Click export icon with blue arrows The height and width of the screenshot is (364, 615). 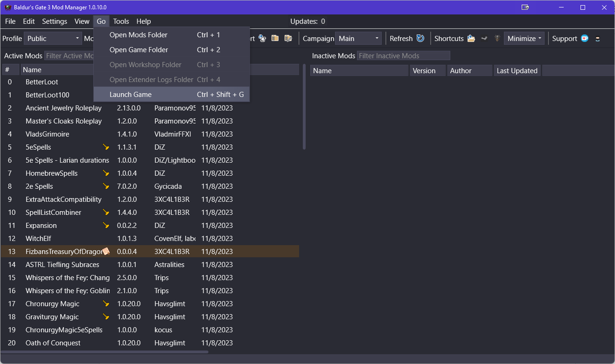click(262, 39)
